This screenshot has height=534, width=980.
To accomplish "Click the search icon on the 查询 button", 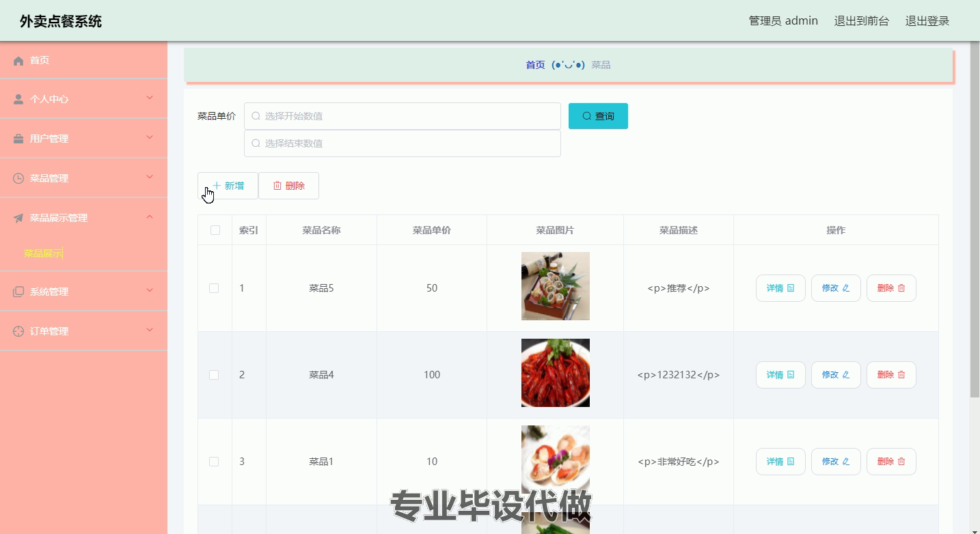I will click(586, 116).
